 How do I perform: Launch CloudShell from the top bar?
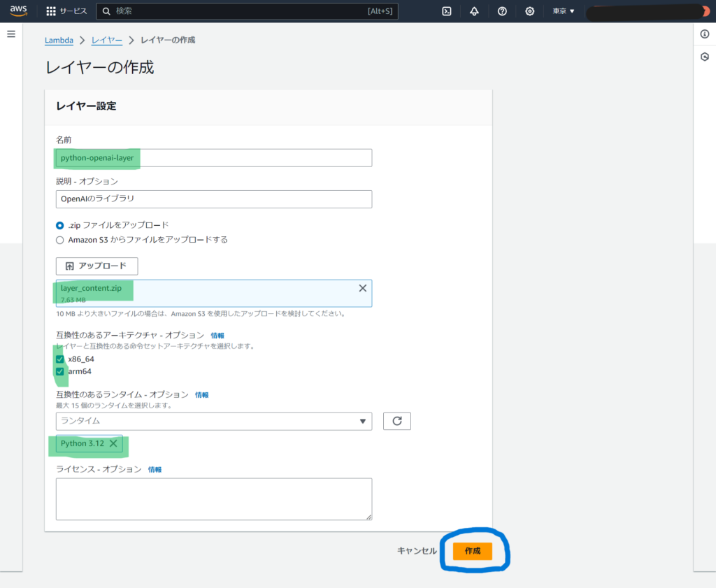coord(446,11)
